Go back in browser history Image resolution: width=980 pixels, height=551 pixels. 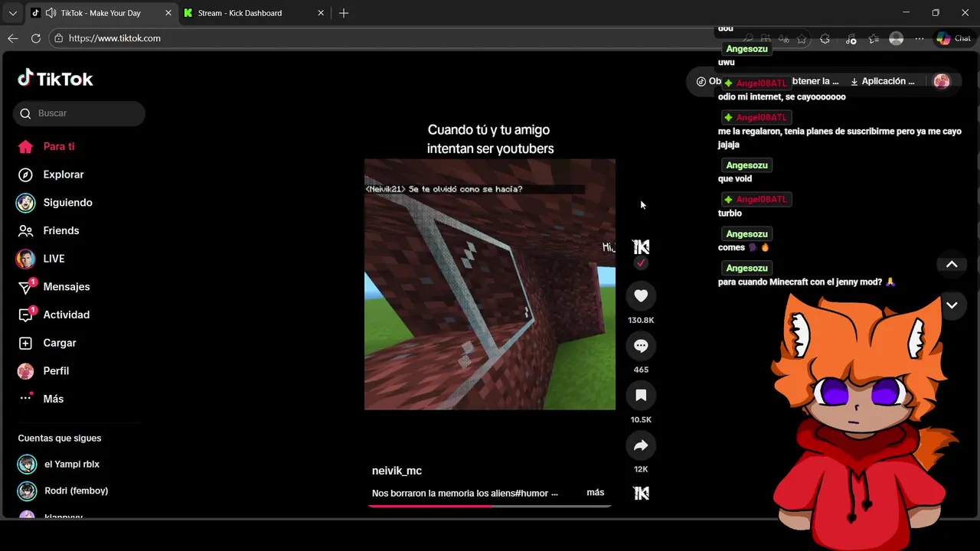[x=13, y=38]
